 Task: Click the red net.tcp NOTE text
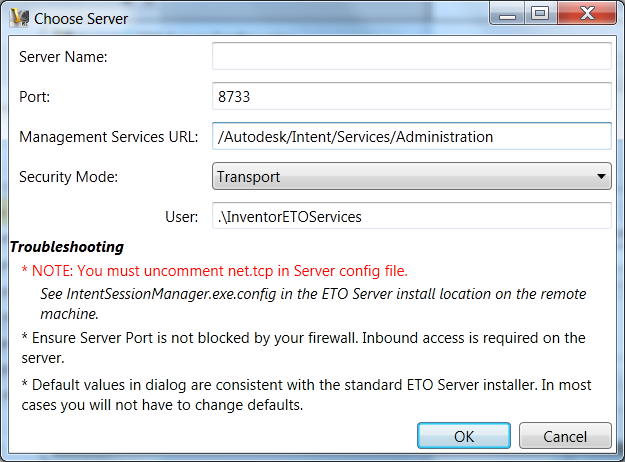coord(215,271)
